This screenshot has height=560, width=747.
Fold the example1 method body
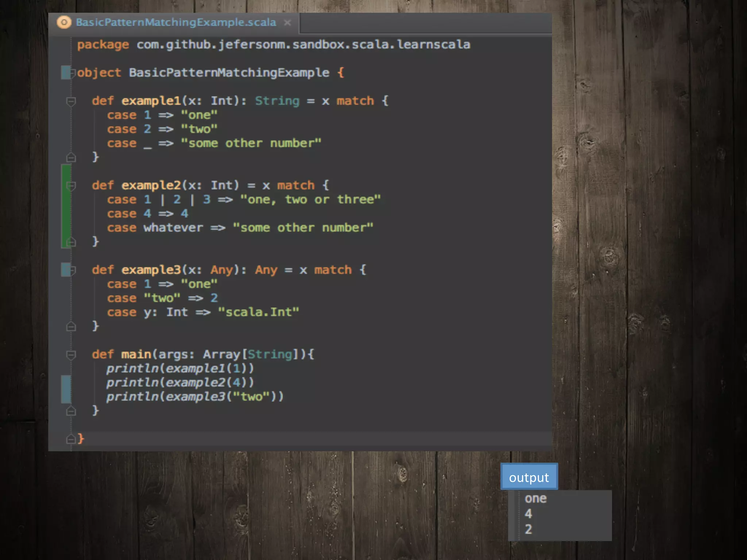pyautogui.click(x=71, y=101)
